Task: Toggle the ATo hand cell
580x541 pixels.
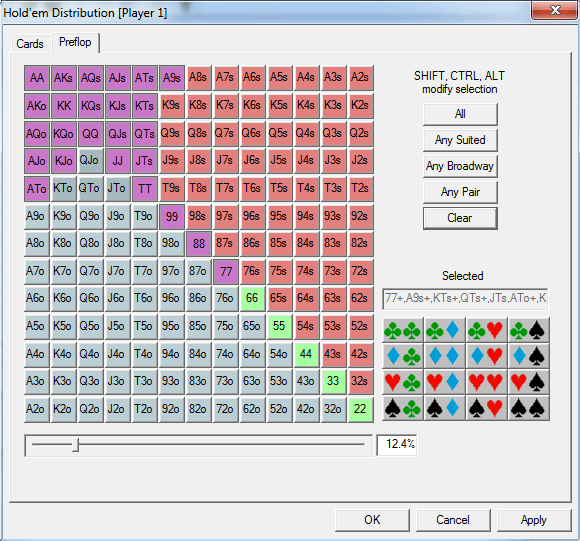Action: click(37, 189)
